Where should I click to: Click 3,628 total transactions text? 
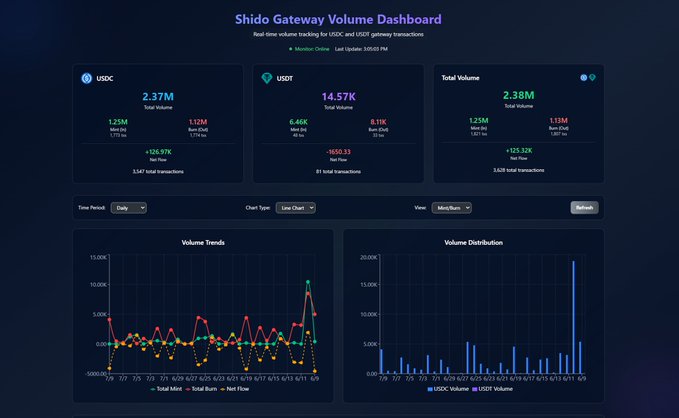[x=518, y=170]
